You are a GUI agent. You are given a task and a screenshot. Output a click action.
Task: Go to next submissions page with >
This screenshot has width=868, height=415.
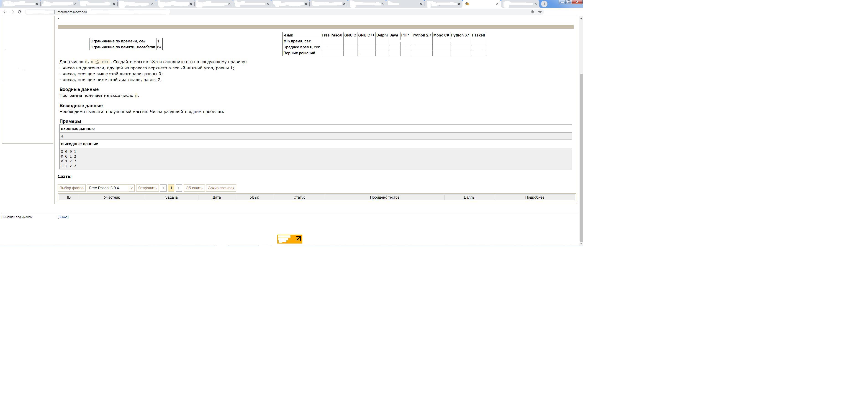tap(179, 188)
